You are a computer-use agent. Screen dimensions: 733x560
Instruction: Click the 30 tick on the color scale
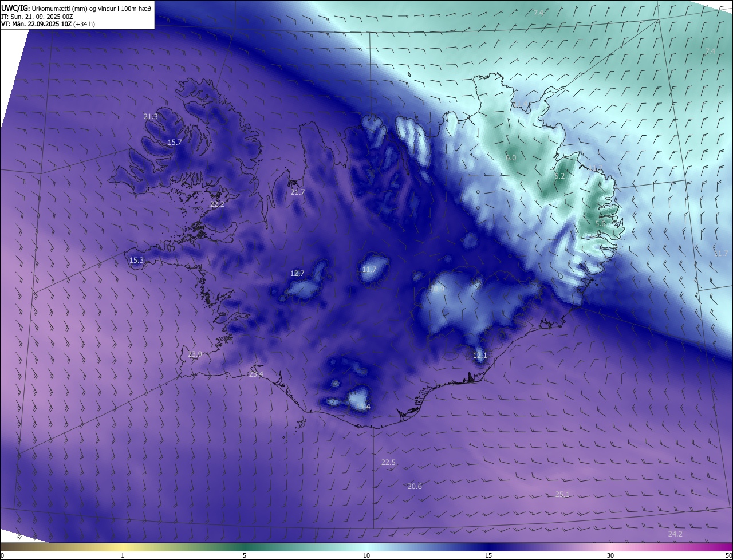[610, 555]
